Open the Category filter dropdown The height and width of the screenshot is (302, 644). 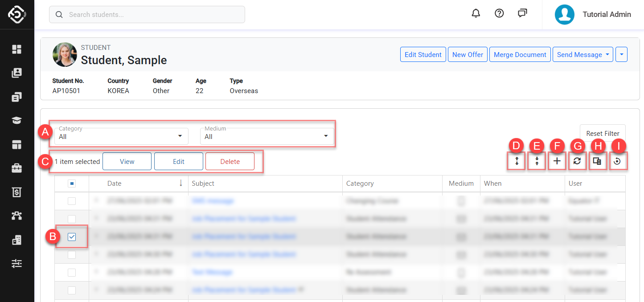click(x=121, y=136)
